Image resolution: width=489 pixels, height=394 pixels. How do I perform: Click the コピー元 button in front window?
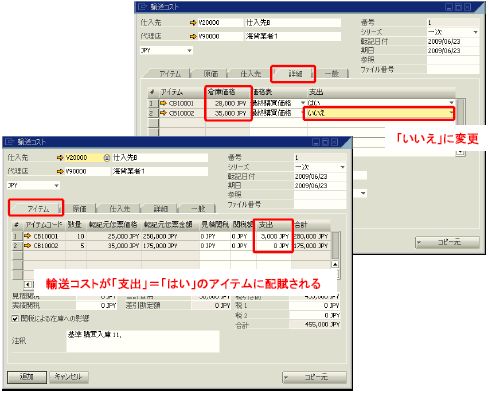[314, 377]
